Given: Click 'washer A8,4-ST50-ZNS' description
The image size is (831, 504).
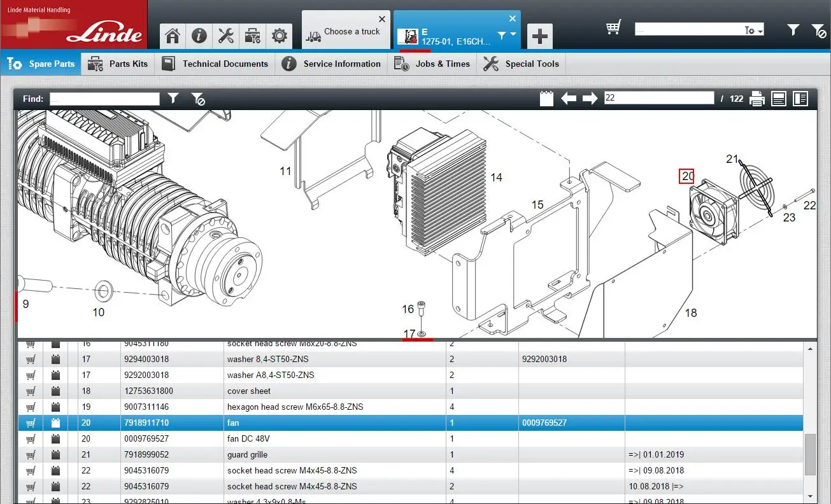Looking at the screenshot, I should 271,375.
